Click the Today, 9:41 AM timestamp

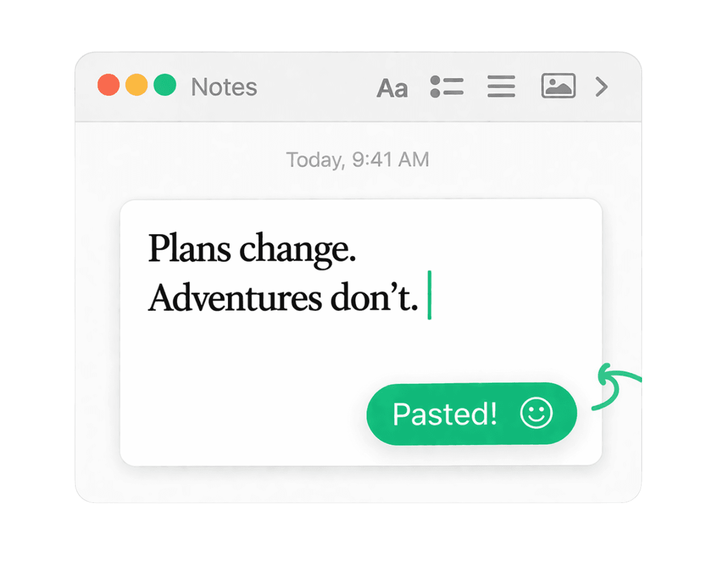point(357,160)
